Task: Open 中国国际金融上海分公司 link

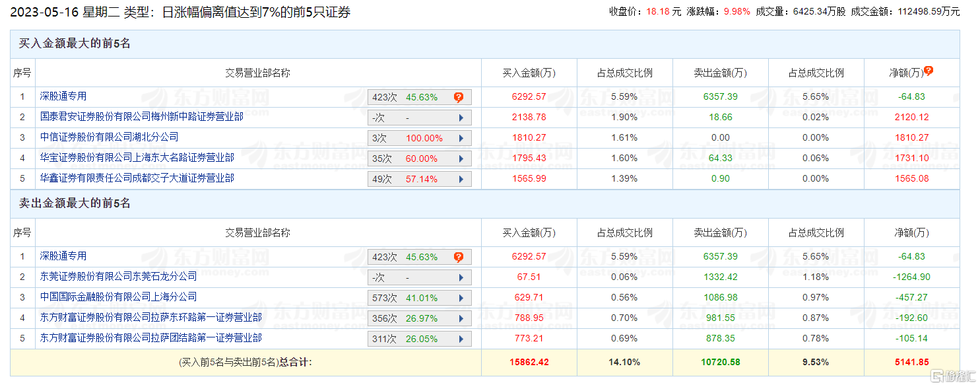Action: point(118,297)
